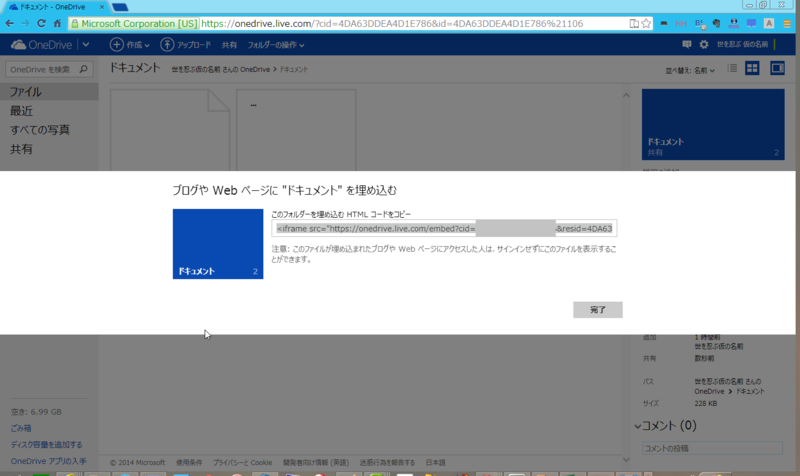Image resolution: width=800 pixels, height=476 pixels.
Task: Click the OneDrive を検索 search box
Action: 49,69
